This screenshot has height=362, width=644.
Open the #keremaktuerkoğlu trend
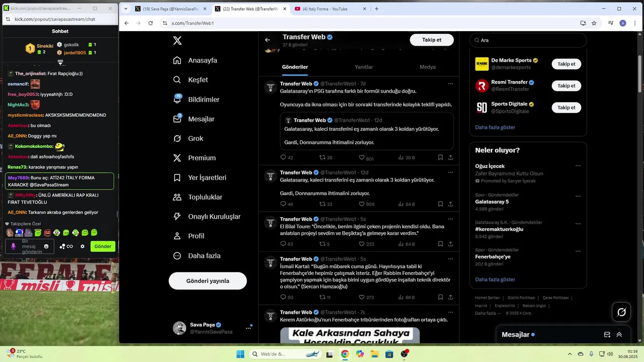tap(499, 229)
